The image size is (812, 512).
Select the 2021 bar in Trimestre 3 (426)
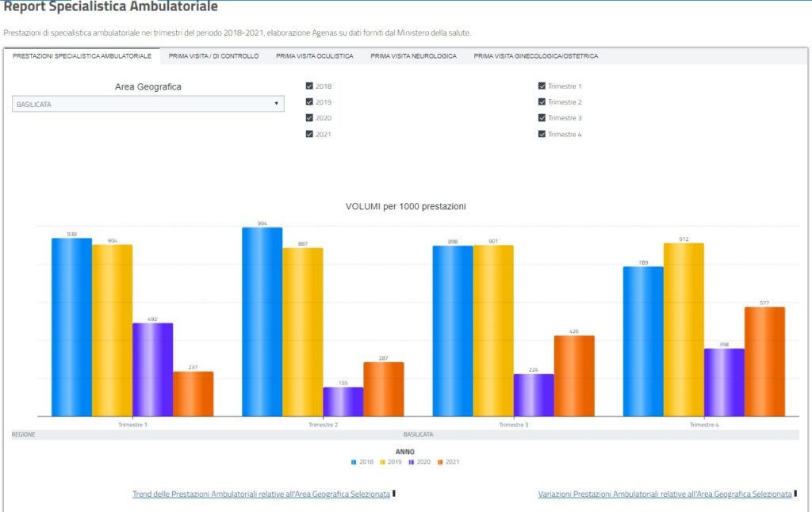[574, 376]
